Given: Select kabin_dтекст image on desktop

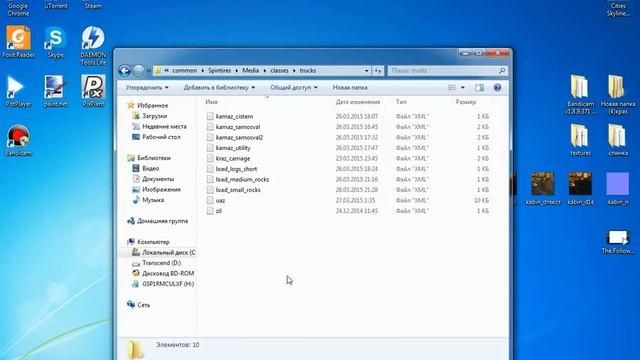Looking at the screenshot, I should pos(543,188).
